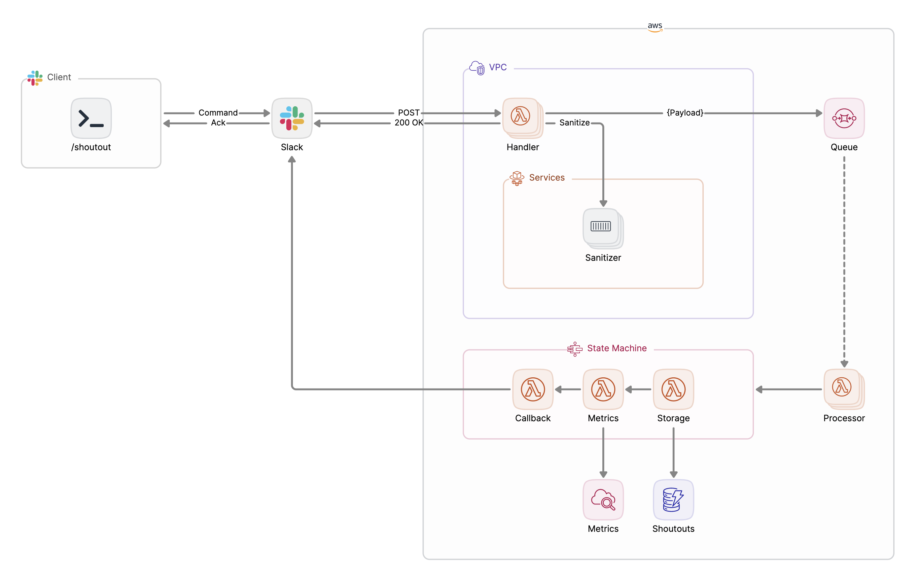The height and width of the screenshot is (583, 924).
Task: Select the Queue SQS icon
Action: (x=844, y=118)
